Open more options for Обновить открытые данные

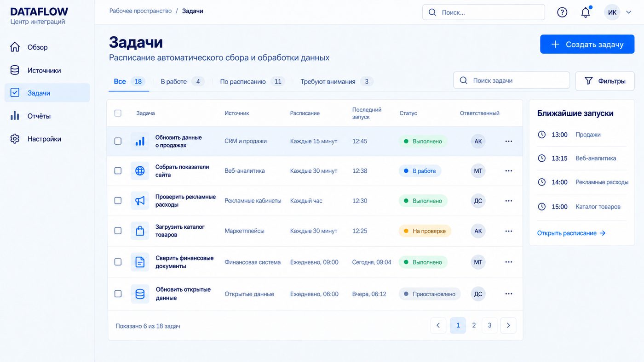(x=509, y=294)
